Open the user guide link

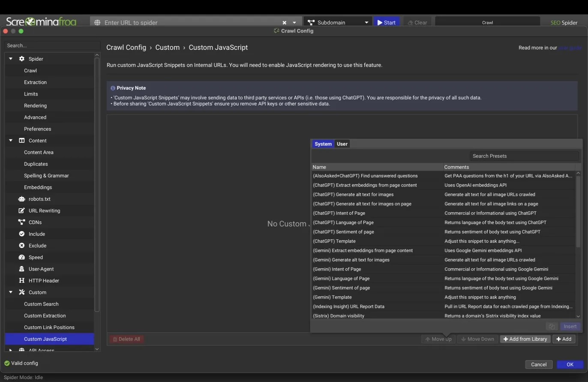[570, 48]
